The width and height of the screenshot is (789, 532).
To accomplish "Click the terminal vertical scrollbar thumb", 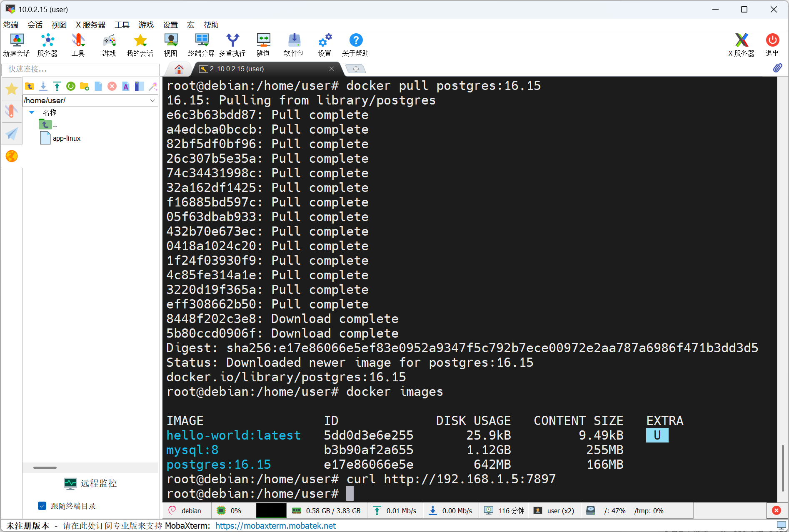I will [783, 468].
